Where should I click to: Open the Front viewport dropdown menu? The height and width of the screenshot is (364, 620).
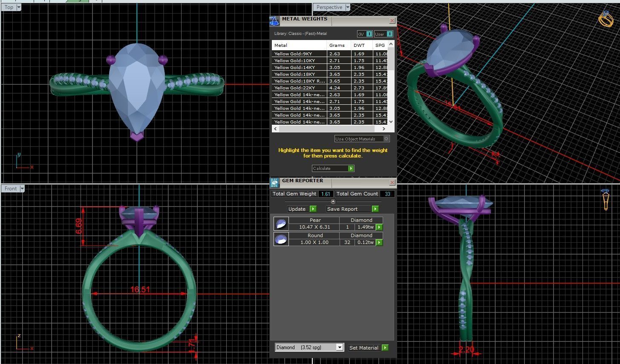pos(22,189)
